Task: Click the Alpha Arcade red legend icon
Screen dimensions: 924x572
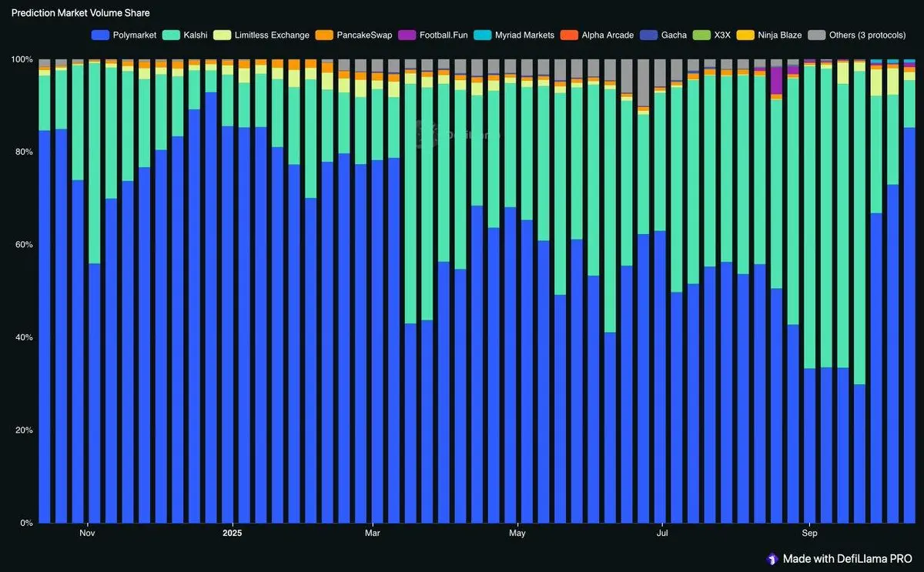Action: (567, 35)
